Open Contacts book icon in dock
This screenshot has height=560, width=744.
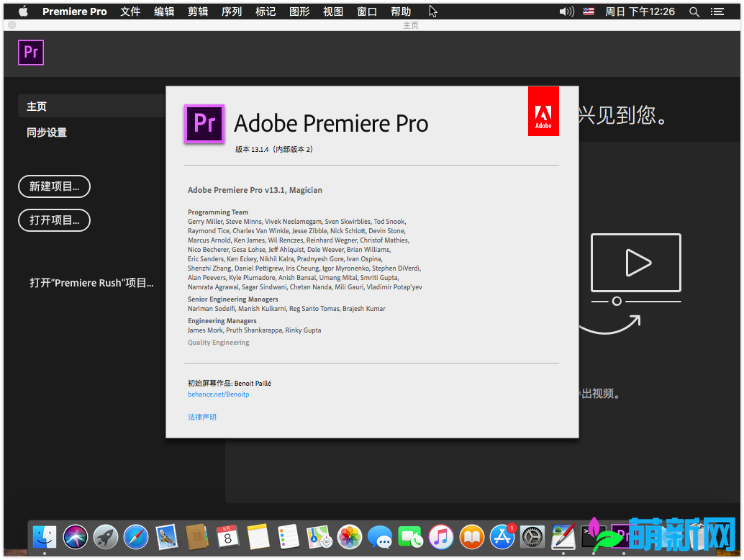pos(197,537)
